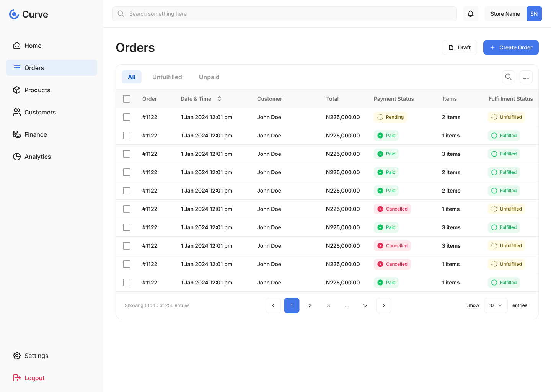Click the Create Order button
Screen dimensions: 551x392
click(511, 47)
